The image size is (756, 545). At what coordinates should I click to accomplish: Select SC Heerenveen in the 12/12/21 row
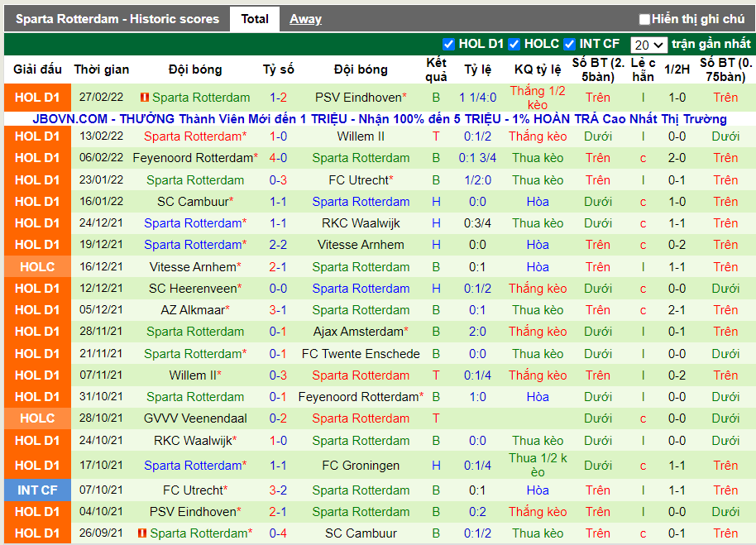(x=193, y=288)
